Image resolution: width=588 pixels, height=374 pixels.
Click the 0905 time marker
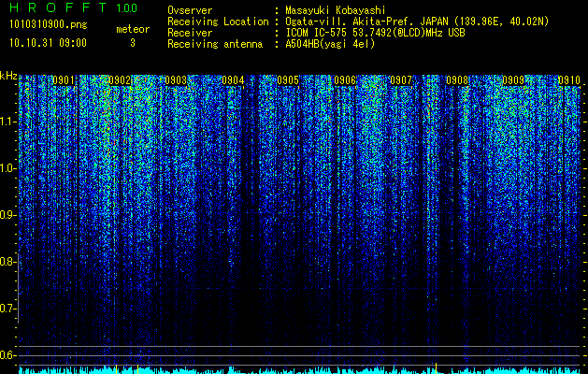click(288, 80)
